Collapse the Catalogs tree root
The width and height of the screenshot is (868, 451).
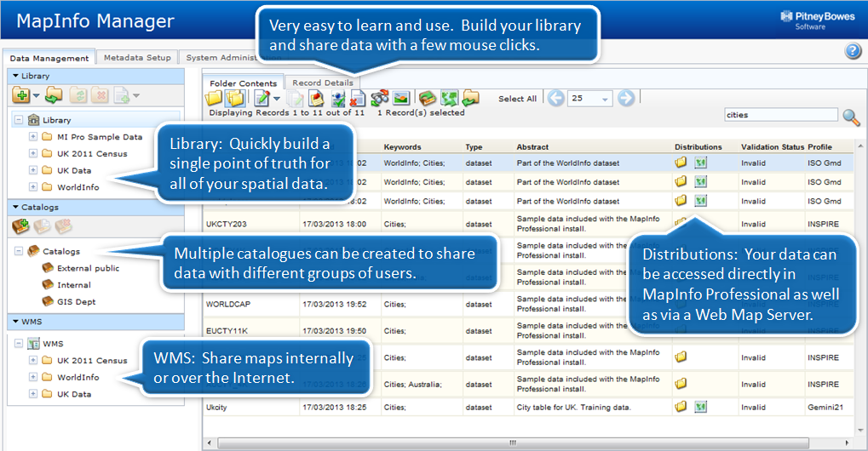[19, 251]
